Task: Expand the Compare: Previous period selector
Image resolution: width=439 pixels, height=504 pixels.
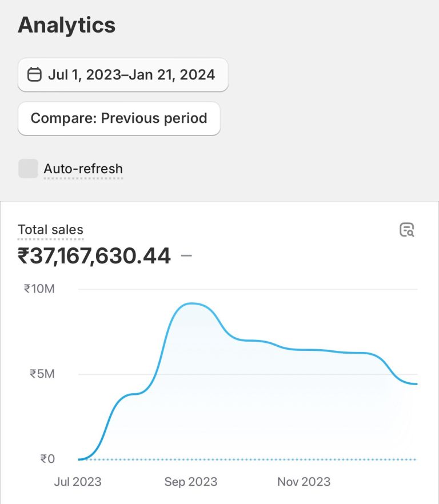Action: pos(119,118)
